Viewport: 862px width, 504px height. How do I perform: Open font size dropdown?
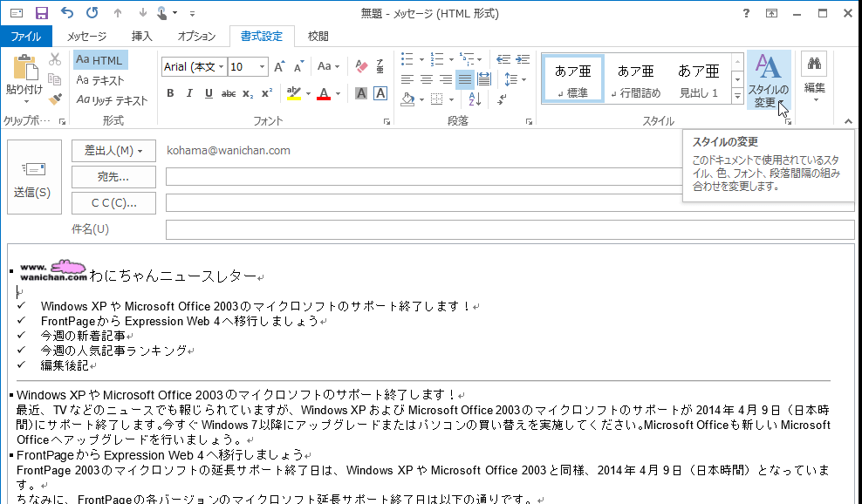263,67
